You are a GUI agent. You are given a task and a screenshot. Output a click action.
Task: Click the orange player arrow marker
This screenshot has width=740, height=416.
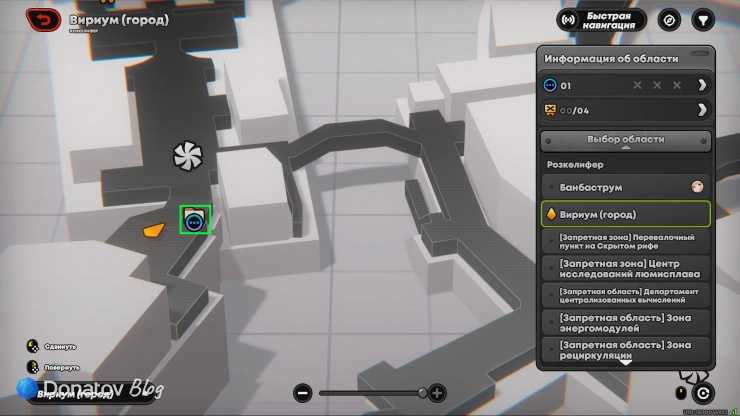point(154,230)
